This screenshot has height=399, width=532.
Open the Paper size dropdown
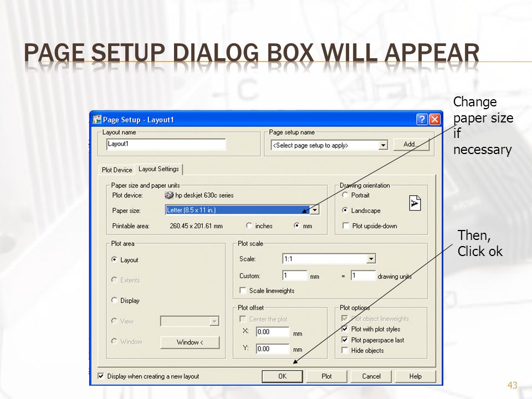point(315,210)
